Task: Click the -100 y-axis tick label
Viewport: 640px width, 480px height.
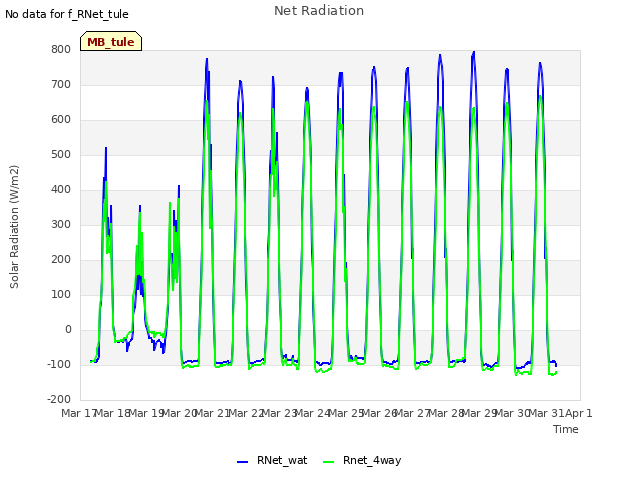Action: click(59, 364)
